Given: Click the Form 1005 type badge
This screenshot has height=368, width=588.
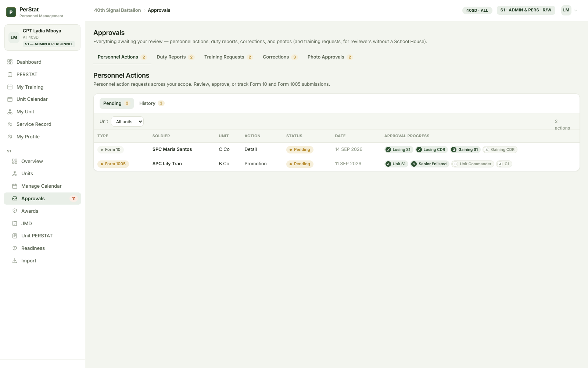Looking at the screenshot, I should [x=113, y=164].
